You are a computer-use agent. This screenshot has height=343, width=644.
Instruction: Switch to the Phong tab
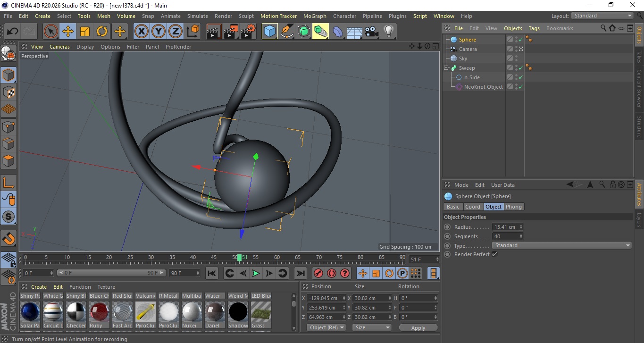(514, 207)
